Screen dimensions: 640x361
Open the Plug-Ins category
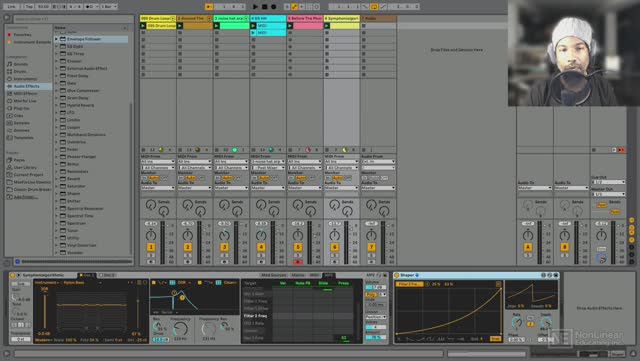(21, 108)
